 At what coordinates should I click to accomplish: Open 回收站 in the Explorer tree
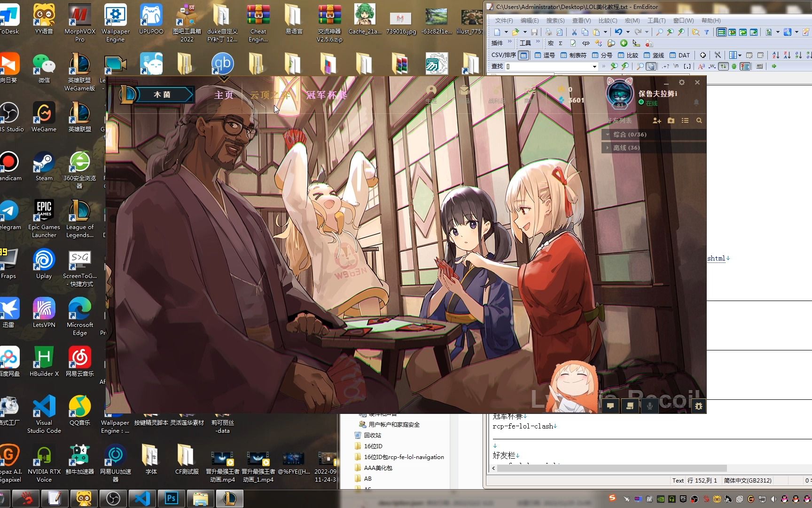[367, 435]
